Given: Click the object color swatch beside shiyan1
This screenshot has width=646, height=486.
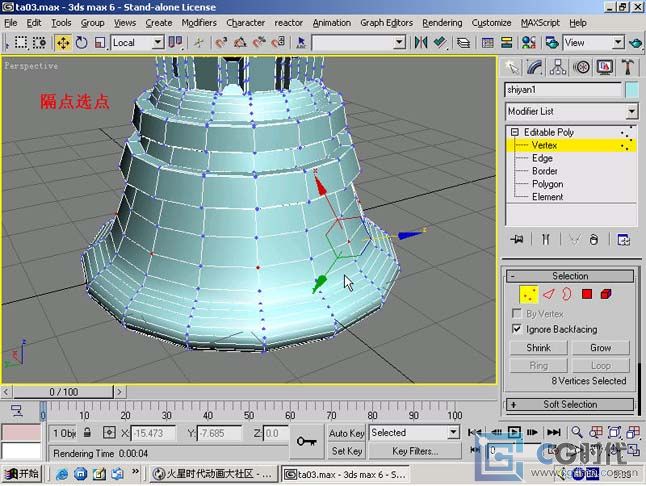Looking at the screenshot, I should coord(632,90).
